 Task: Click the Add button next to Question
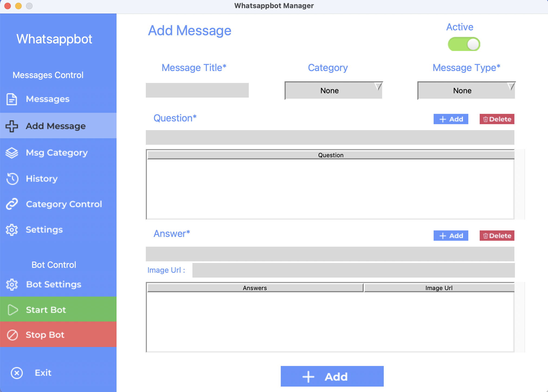click(x=451, y=119)
